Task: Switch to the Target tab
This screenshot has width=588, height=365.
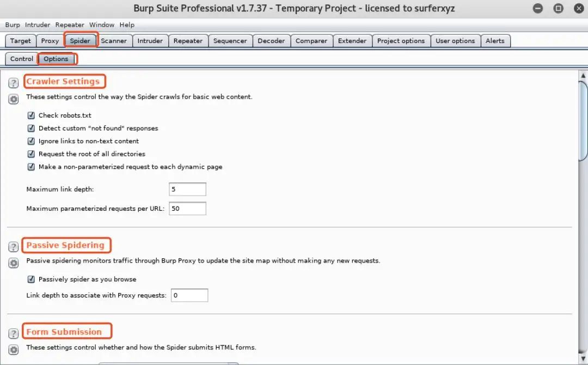Action: click(x=21, y=41)
